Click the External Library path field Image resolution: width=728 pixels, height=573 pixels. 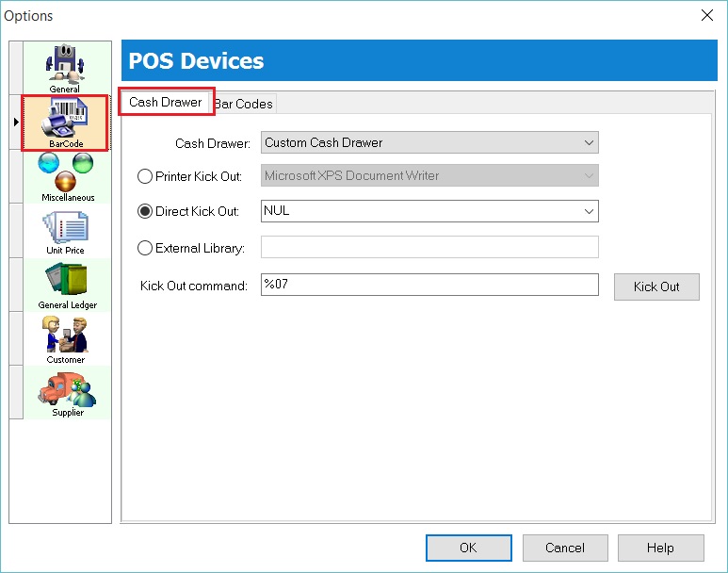point(429,248)
